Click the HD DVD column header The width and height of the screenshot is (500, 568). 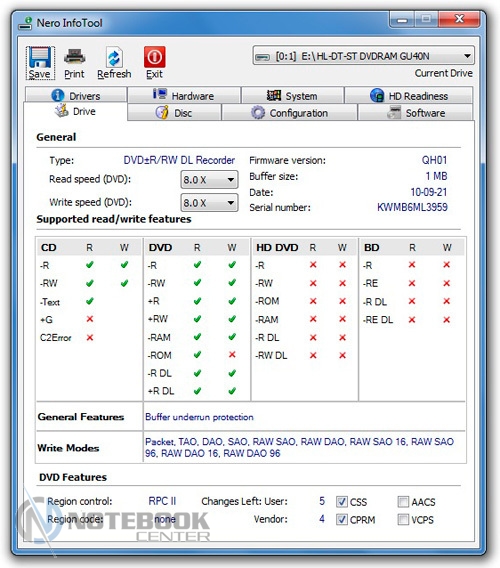click(x=277, y=247)
